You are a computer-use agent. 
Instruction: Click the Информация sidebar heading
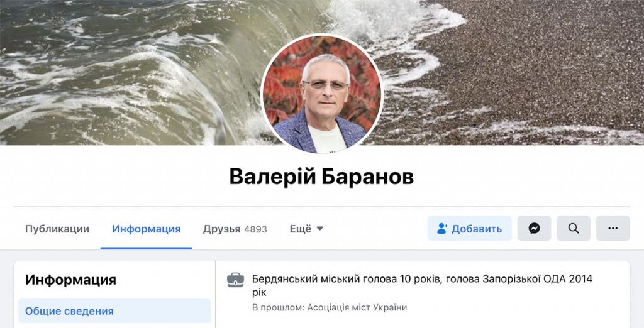point(70,280)
